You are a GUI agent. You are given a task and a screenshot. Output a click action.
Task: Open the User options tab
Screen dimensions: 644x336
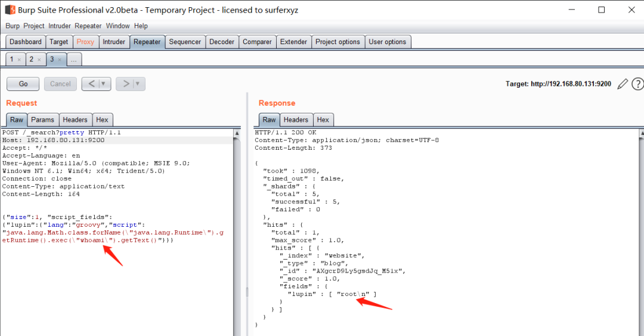click(388, 42)
